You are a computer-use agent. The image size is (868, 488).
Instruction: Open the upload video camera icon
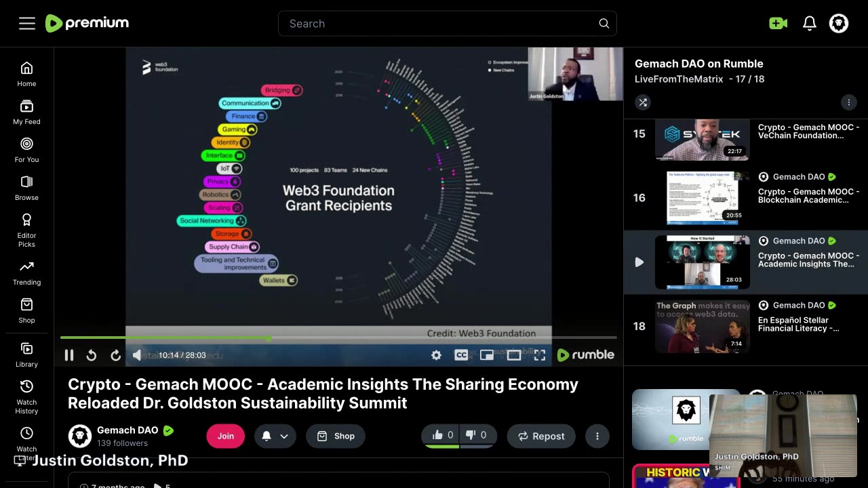(x=778, y=24)
